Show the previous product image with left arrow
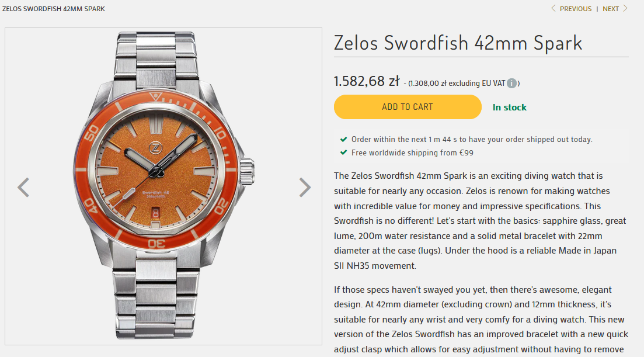Image resolution: width=644 pixels, height=357 pixels. 23,188
